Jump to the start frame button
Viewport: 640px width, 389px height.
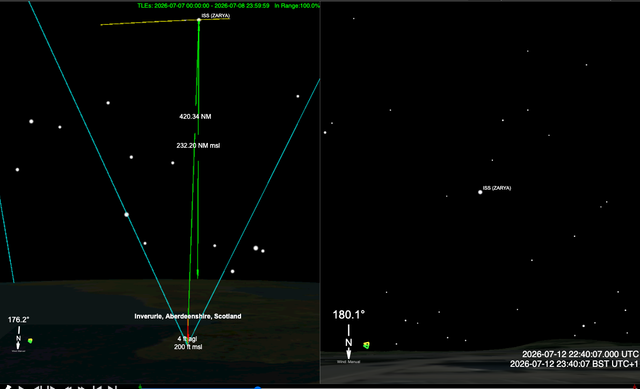(97, 387)
